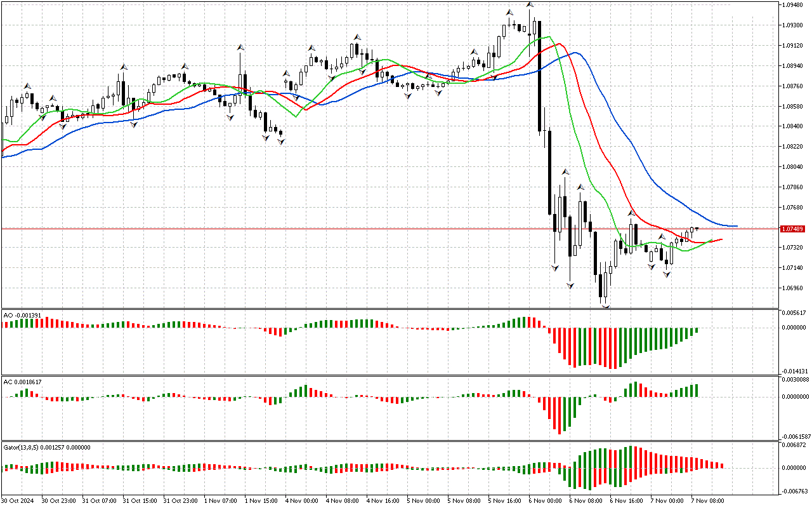Image resolution: width=812 pixels, height=508 pixels.
Task: Select AC zero level label 0.0000000
Action: [796, 397]
